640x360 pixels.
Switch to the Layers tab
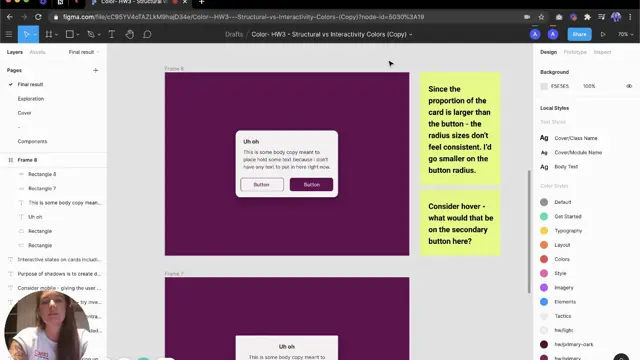[x=15, y=52]
